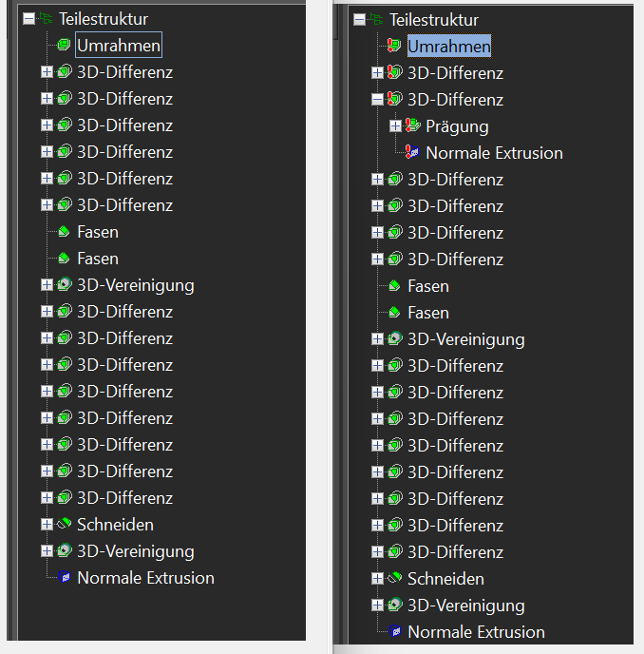Screen dimensions: 644x654
Task: Select 3D-Vereinigung label below Fasen, right tree
Action: 466,340
